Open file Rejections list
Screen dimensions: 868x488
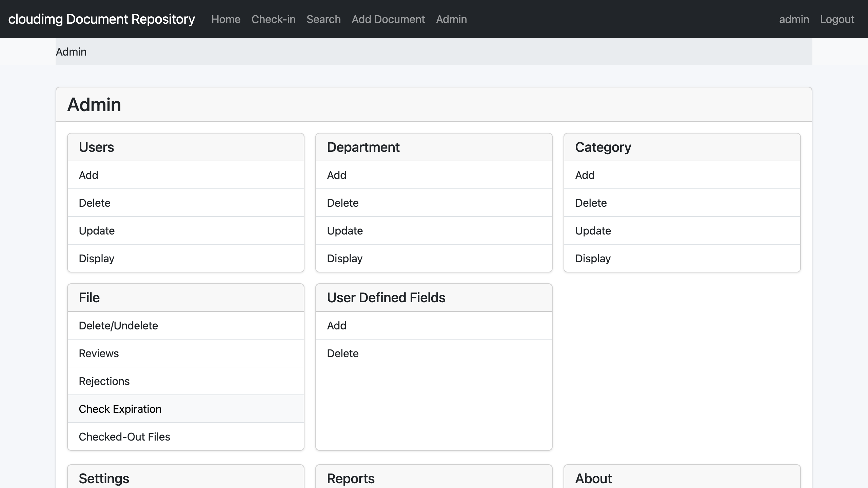coord(186,381)
